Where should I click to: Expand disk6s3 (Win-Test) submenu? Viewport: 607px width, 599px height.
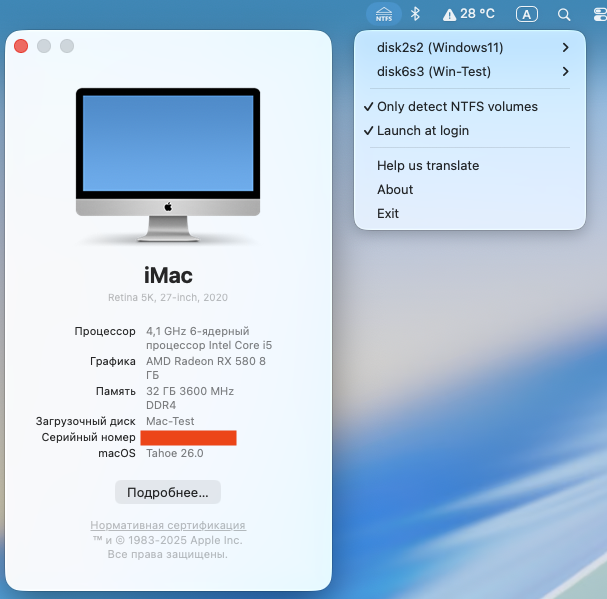(x=470, y=72)
